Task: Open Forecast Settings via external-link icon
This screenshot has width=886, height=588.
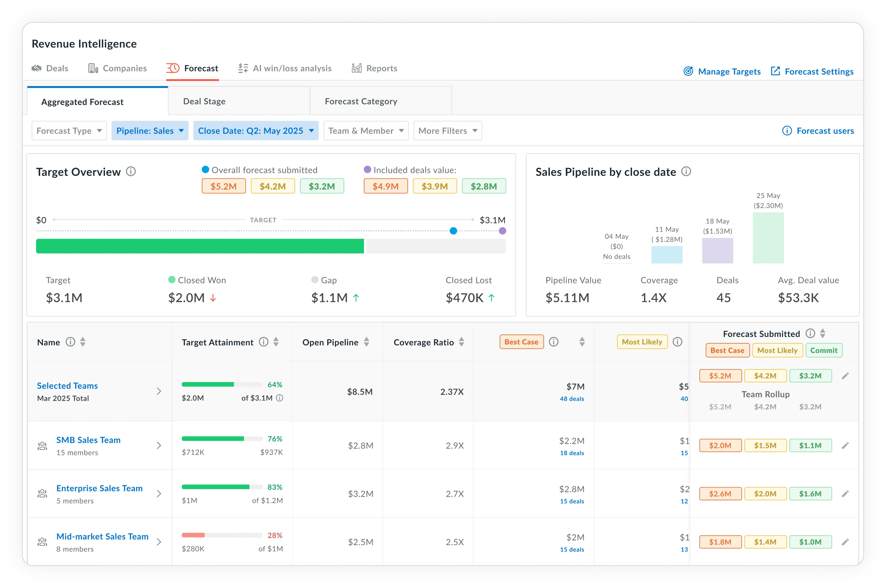Action: point(775,71)
